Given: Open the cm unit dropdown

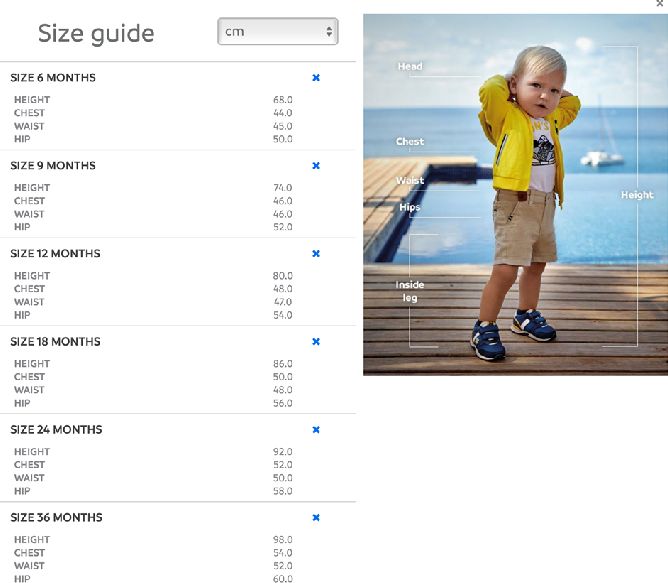Looking at the screenshot, I should (x=278, y=31).
